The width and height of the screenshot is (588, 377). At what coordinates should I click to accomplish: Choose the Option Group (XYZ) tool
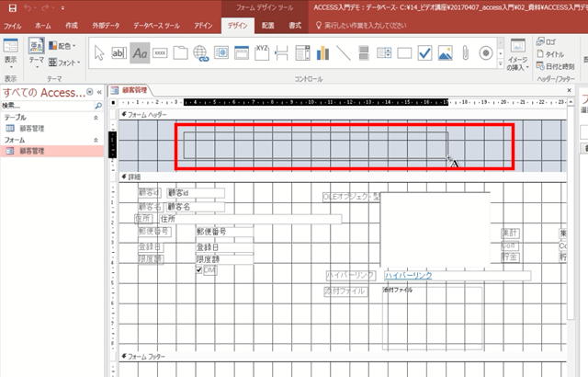[x=262, y=53]
